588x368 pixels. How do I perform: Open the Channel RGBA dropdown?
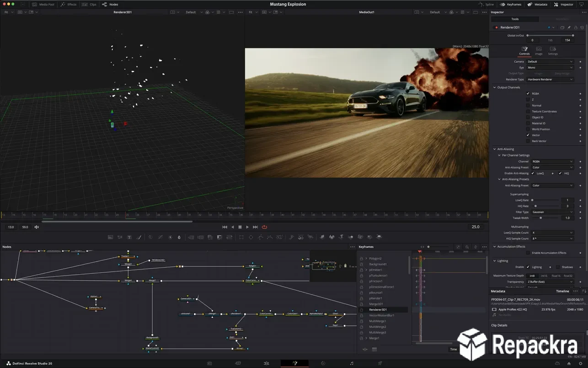pos(552,161)
